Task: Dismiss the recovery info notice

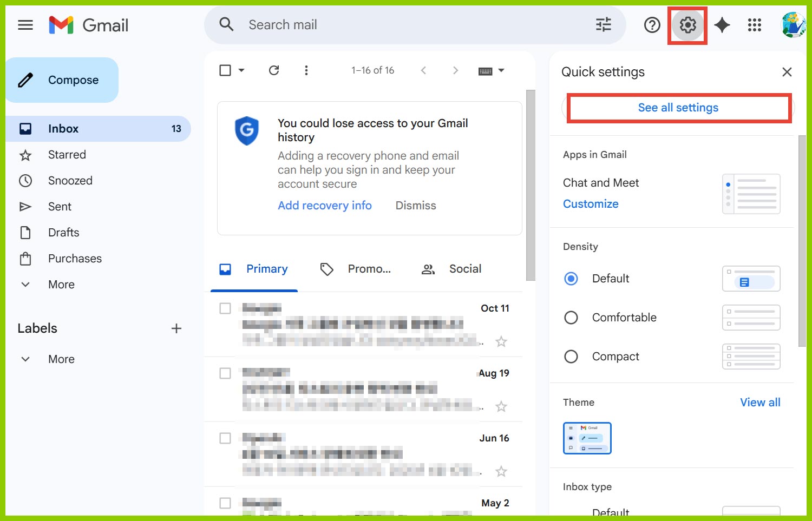Action: coord(416,206)
